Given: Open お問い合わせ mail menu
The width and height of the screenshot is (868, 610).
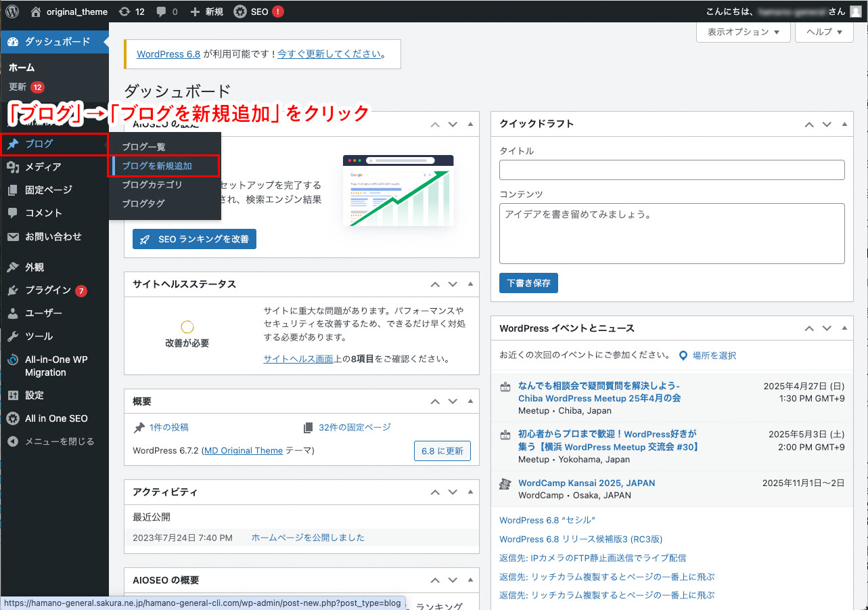Looking at the screenshot, I should tap(54, 236).
